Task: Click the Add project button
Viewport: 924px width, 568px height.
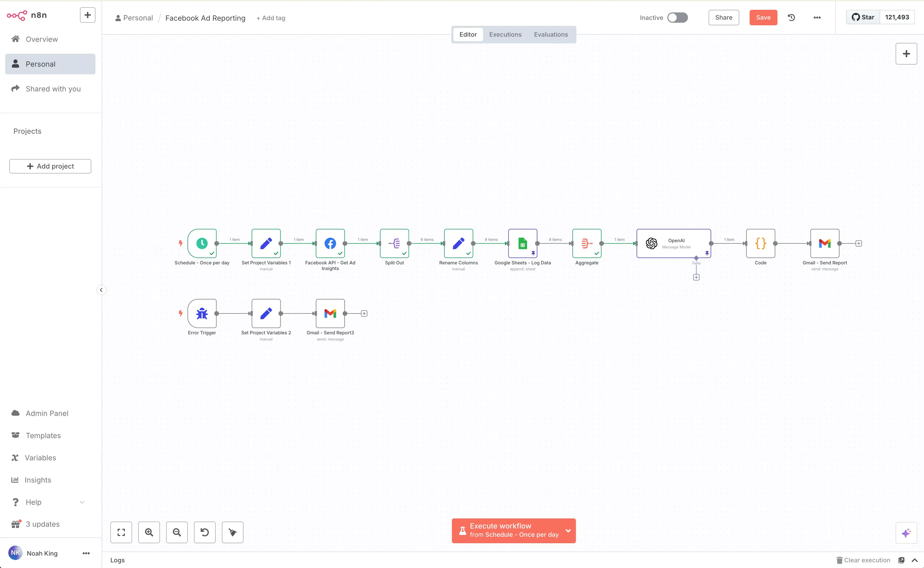Action: point(50,166)
